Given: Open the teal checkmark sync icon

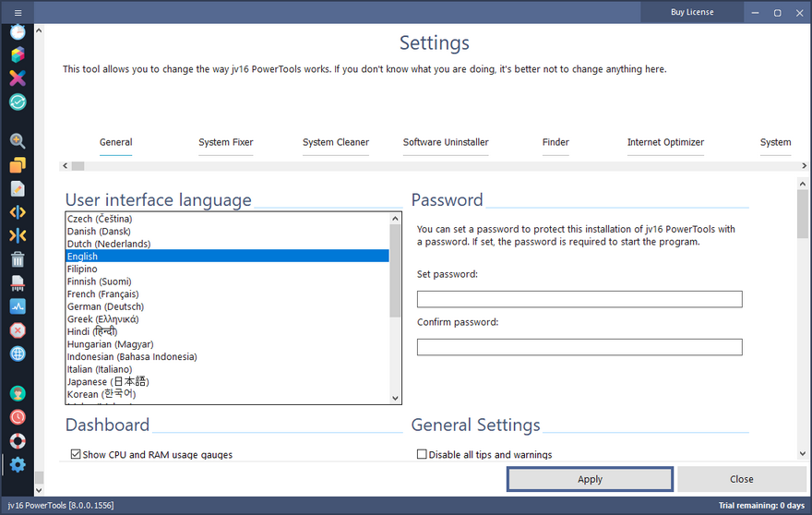Looking at the screenshot, I should coord(18,102).
